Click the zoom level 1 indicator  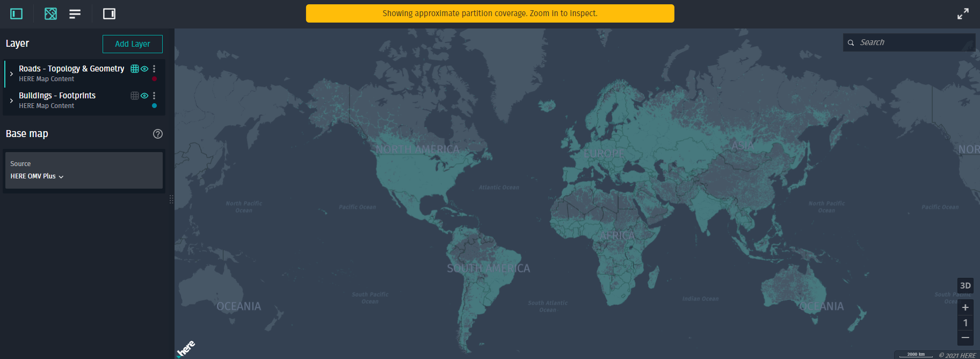[966, 322]
